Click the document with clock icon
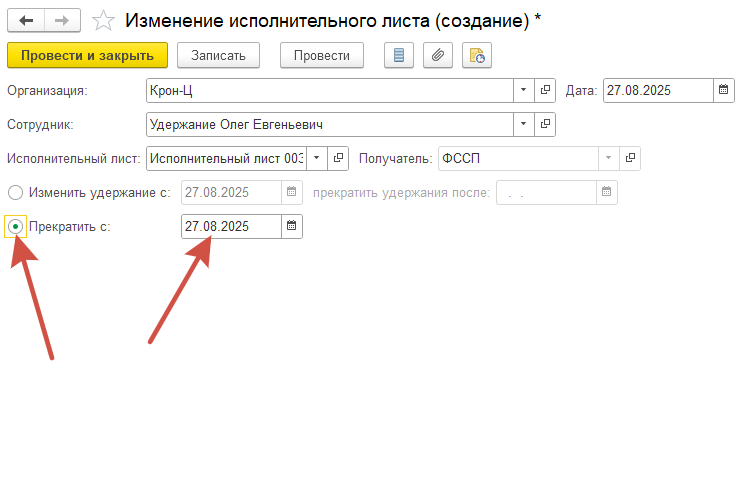This screenshot has width=742, height=493. 476,56
